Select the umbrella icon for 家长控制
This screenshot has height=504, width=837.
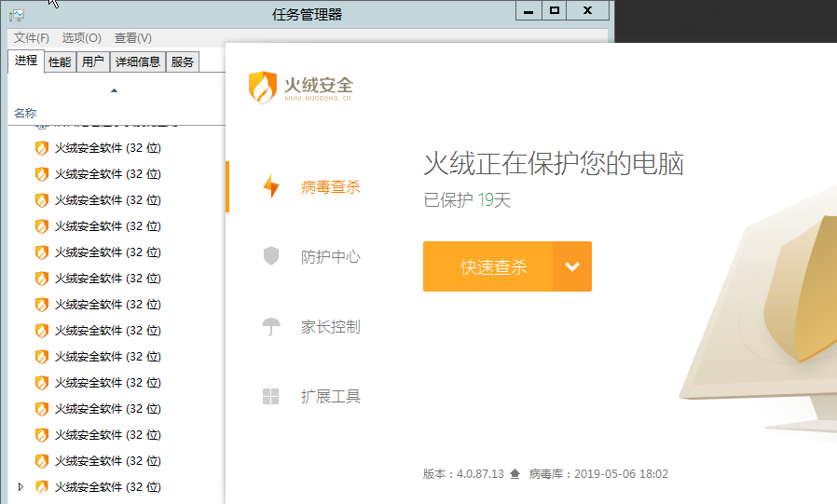(271, 327)
